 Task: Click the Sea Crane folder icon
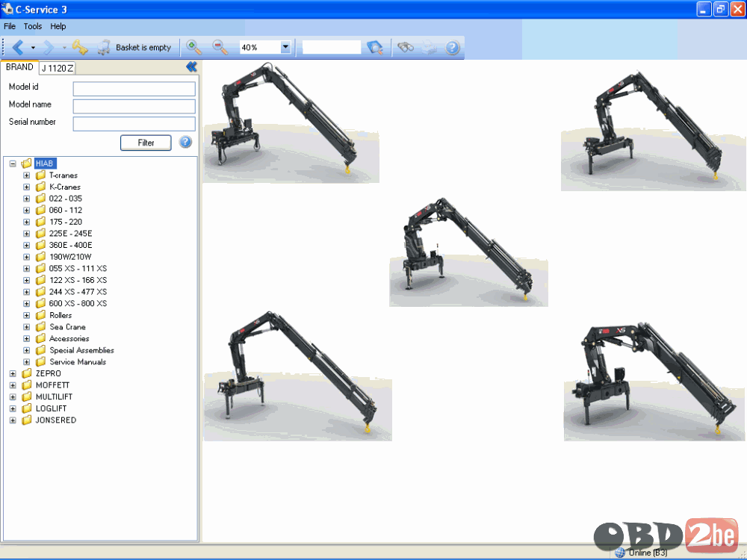(40, 327)
